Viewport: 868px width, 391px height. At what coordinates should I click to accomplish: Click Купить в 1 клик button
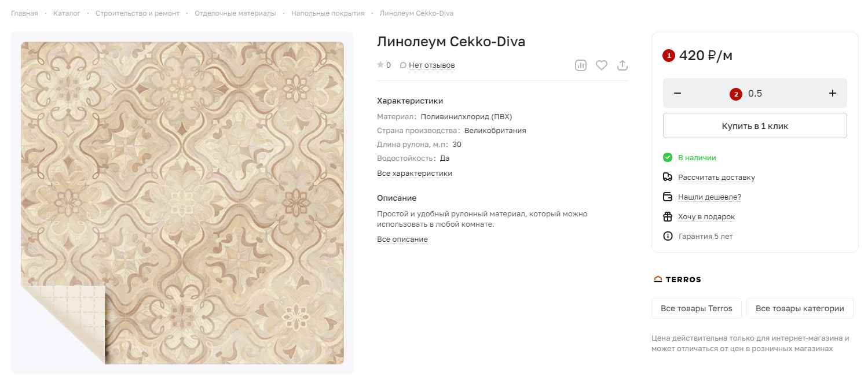click(x=755, y=126)
